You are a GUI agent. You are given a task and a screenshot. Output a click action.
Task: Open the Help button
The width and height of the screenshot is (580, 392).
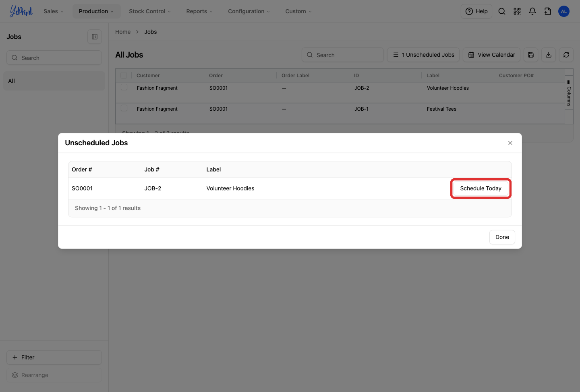[476, 11]
